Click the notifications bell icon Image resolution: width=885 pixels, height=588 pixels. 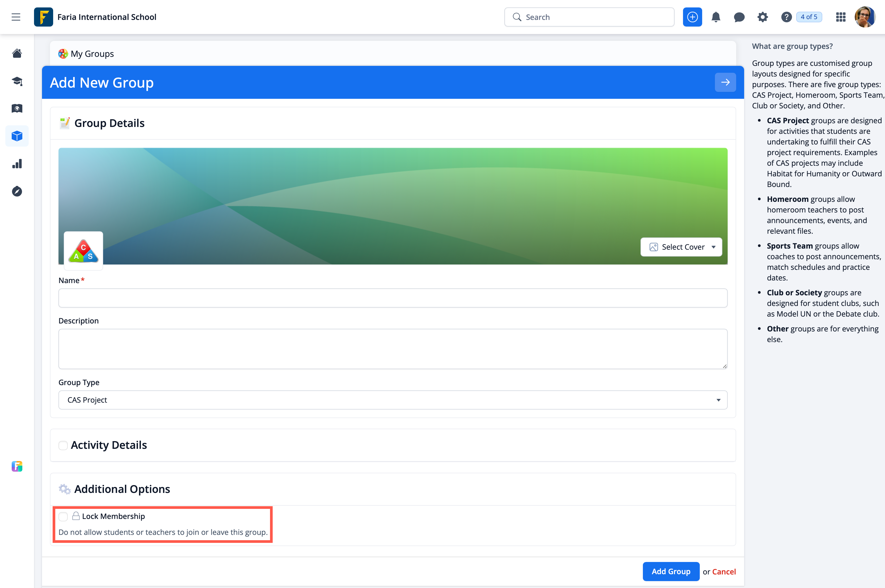click(x=716, y=17)
